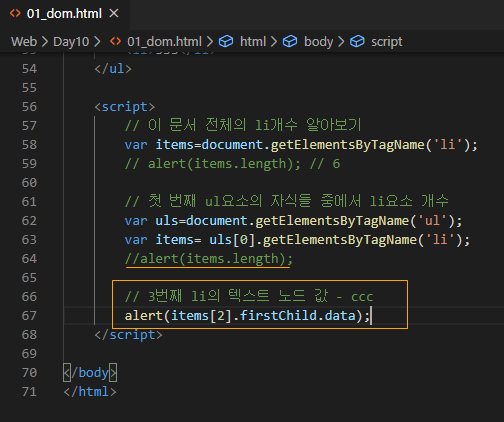Click the underlined //alert(items.length); comment
The height and width of the screenshot is (422, 504).
pyautogui.click(x=209, y=259)
